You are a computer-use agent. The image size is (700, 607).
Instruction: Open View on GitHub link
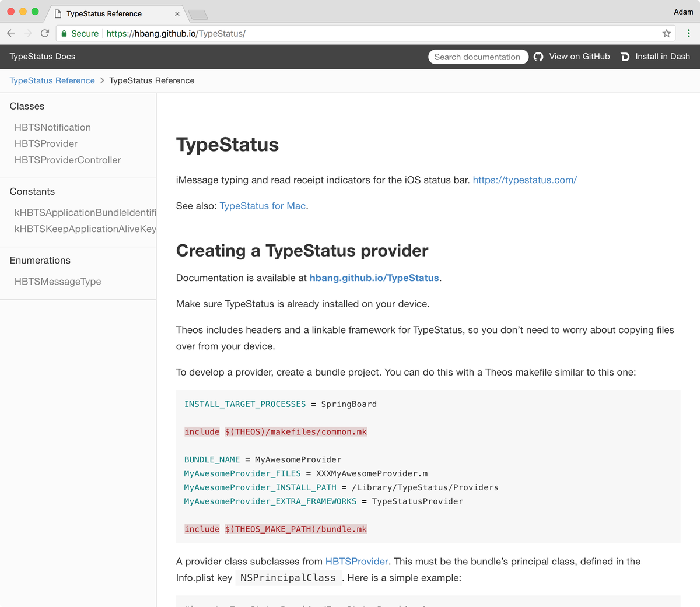click(x=579, y=57)
